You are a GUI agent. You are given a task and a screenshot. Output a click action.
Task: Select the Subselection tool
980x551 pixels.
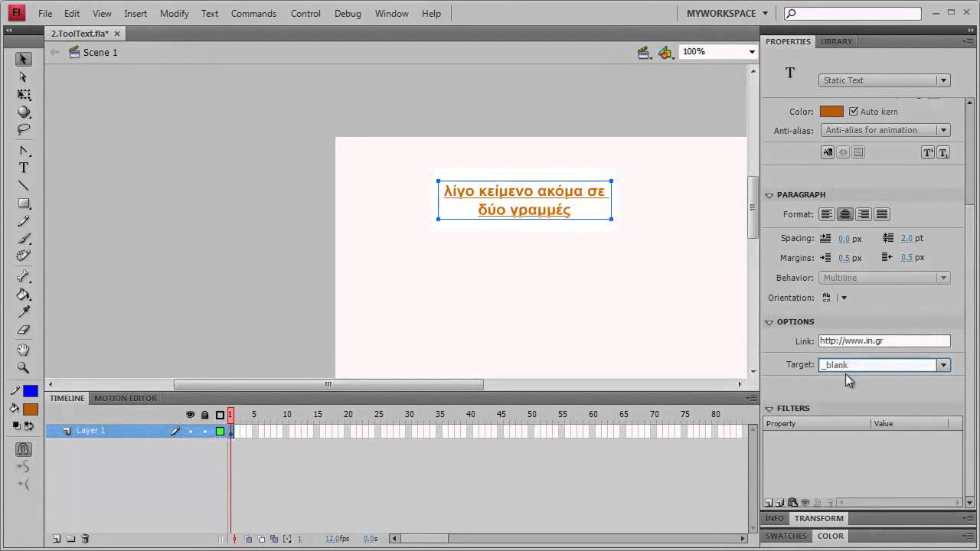(x=24, y=77)
